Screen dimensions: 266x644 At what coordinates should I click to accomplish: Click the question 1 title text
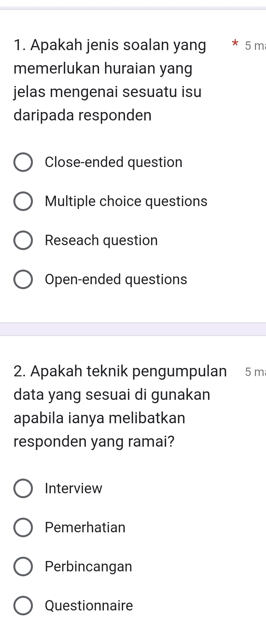[x=107, y=80]
